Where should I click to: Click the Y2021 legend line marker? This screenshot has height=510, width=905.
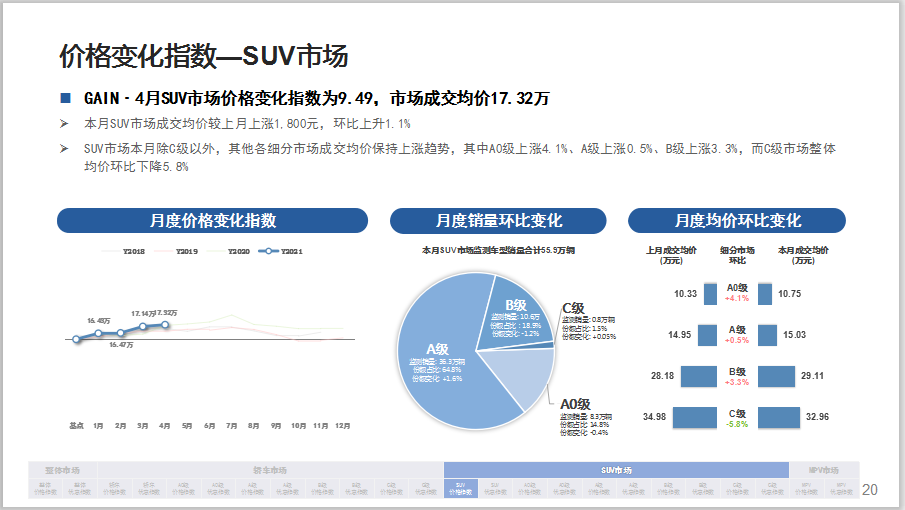click(267, 252)
